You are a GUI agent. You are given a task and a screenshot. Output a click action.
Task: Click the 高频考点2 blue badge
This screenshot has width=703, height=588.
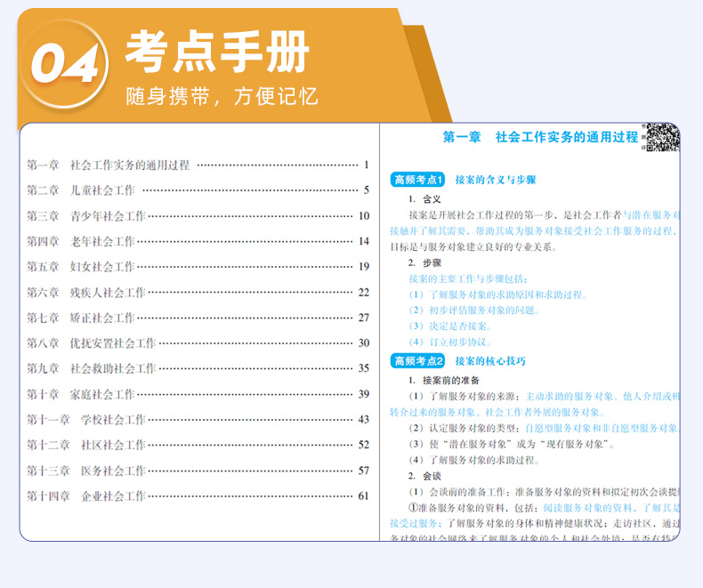point(417,361)
